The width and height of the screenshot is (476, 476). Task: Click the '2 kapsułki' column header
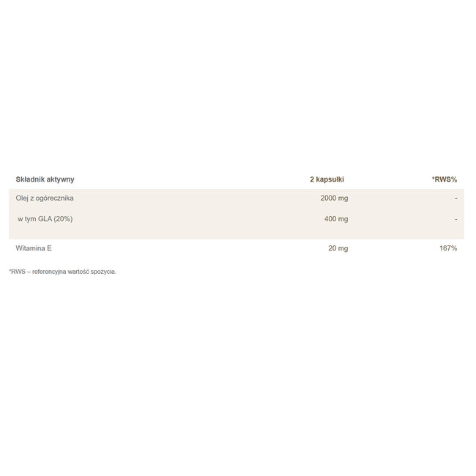tap(327, 179)
